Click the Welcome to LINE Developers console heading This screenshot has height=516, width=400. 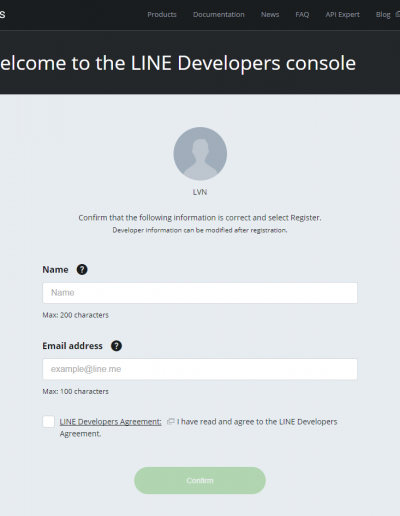pyautogui.click(x=178, y=63)
